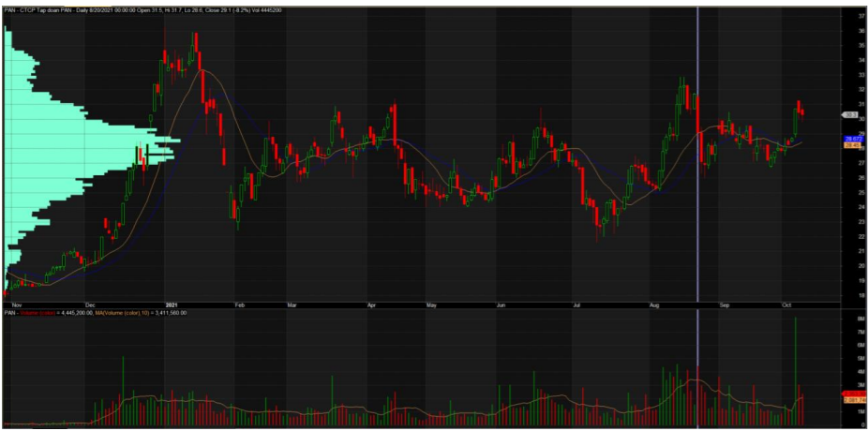Click the longest volume profile bar near price 28.5

click(x=93, y=141)
